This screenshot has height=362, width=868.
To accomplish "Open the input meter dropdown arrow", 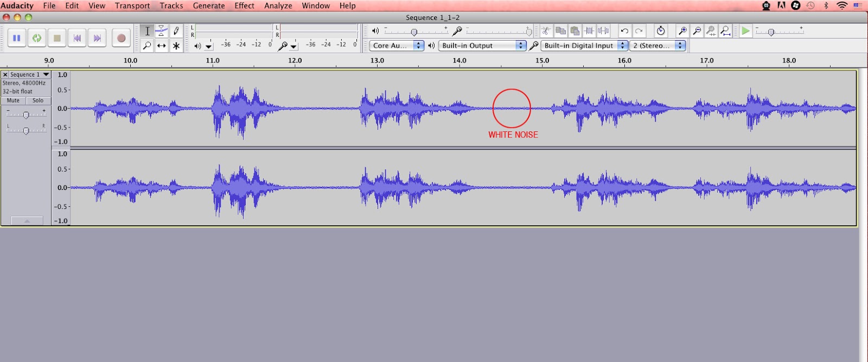I will click(293, 47).
